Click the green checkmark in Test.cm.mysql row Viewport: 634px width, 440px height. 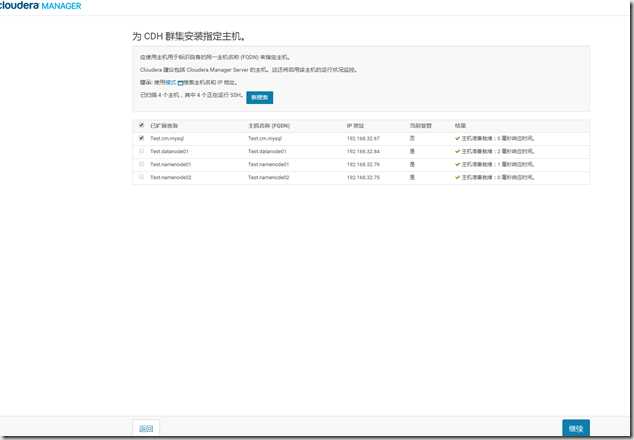[x=458, y=138]
